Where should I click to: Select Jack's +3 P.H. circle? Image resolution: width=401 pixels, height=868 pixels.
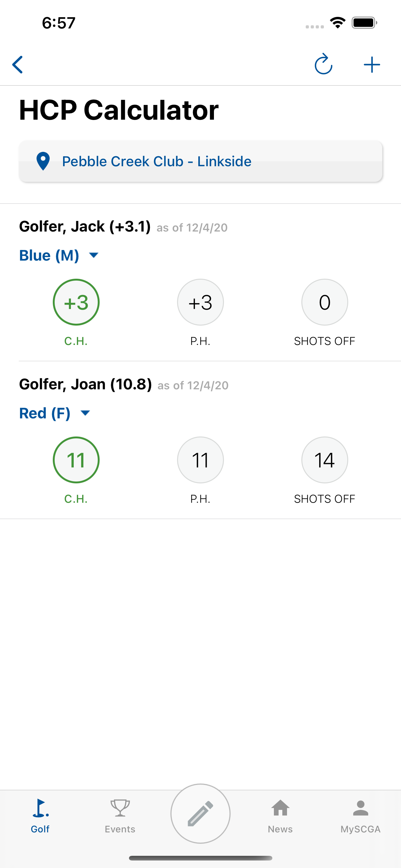click(x=200, y=302)
